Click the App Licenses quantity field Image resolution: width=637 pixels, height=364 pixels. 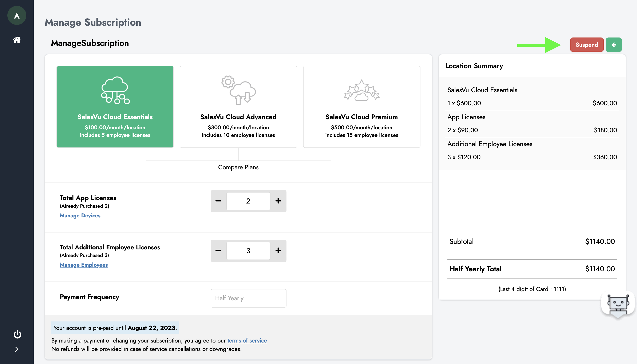[248, 201]
